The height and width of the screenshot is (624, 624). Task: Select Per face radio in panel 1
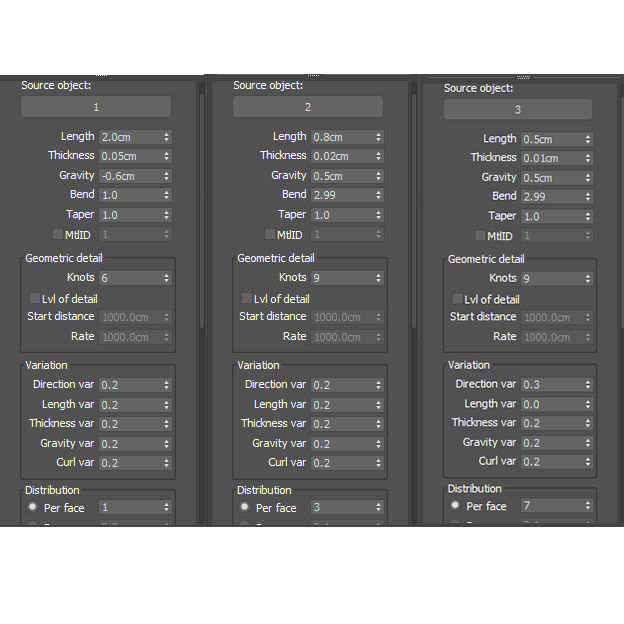(33, 507)
